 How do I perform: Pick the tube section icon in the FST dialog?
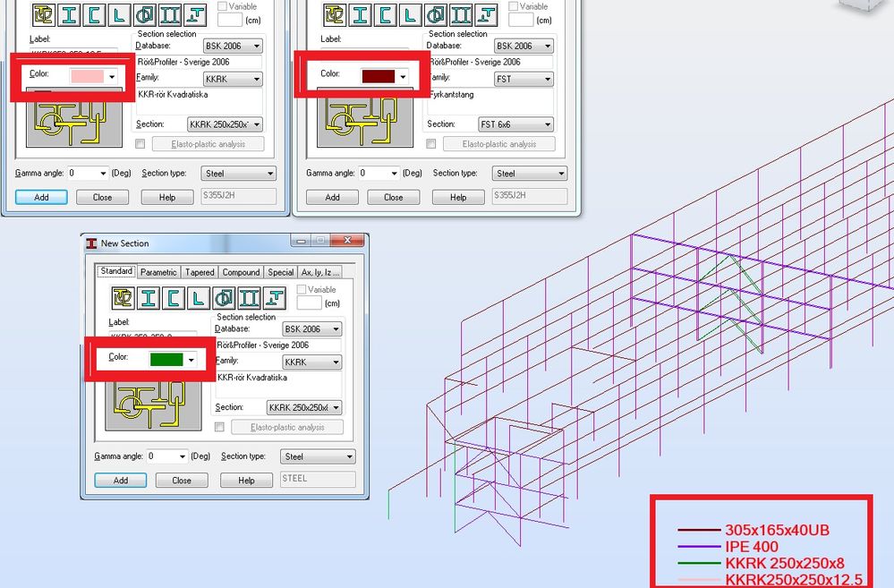(x=436, y=15)
